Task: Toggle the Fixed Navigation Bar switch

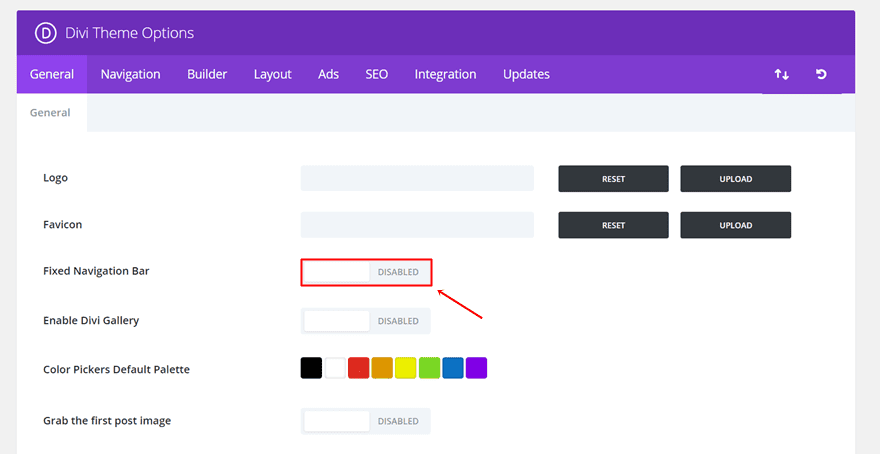Action: pyautogui.click(x=366, y=272)
